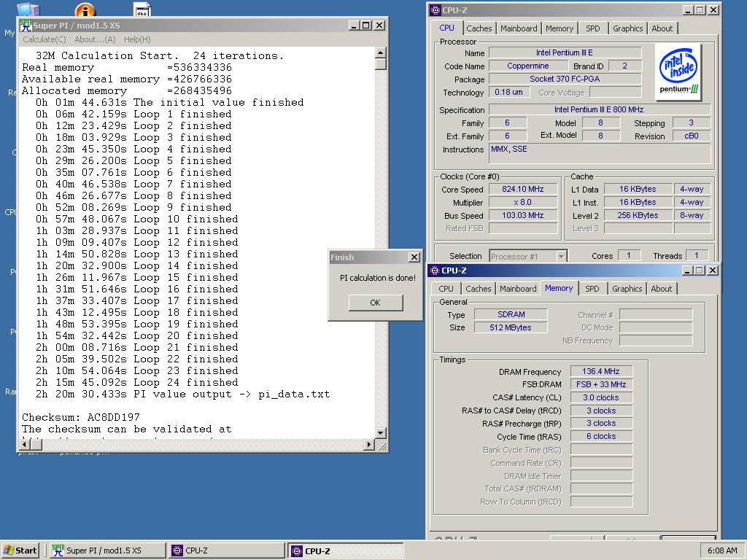The width and height of the screenshot is (747, 560).
Task: Click the Bus Speed 103.03 MHz value
Action: (522, 215)
